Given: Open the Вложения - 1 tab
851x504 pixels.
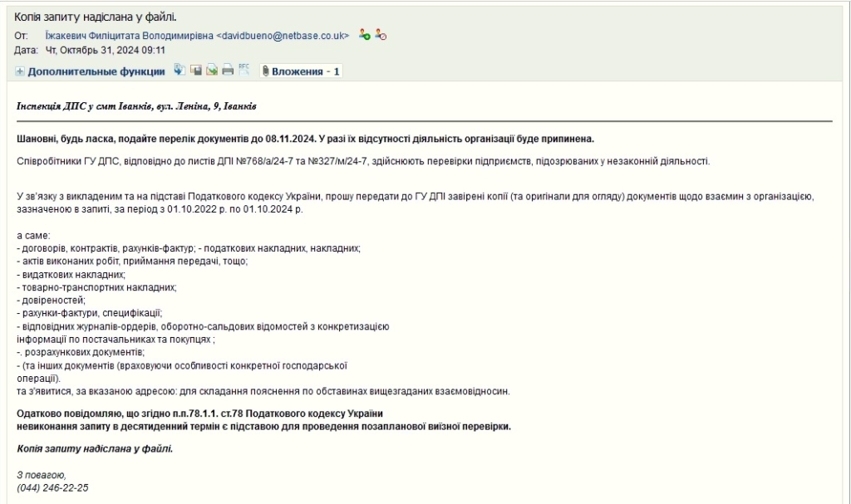Looking at the screenshot, I should pyautogui.click(x=306, y=72).
